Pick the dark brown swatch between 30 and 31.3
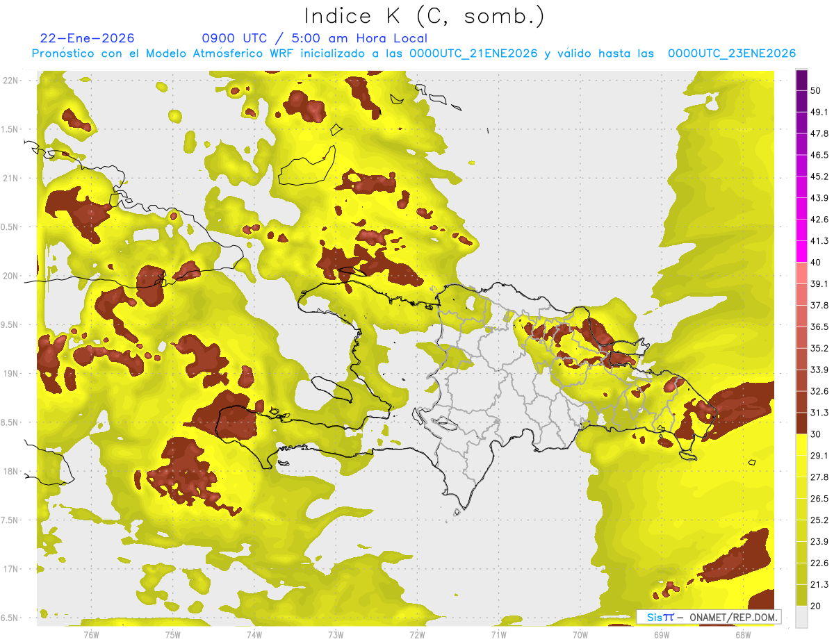The width and height of the screenshot is (834, 644). (x=801, y=423)
